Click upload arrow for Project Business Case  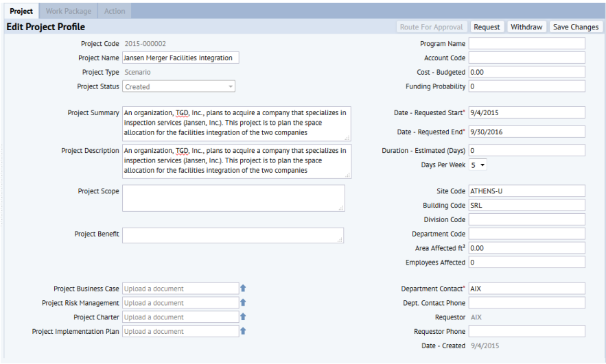click(243, 289)
